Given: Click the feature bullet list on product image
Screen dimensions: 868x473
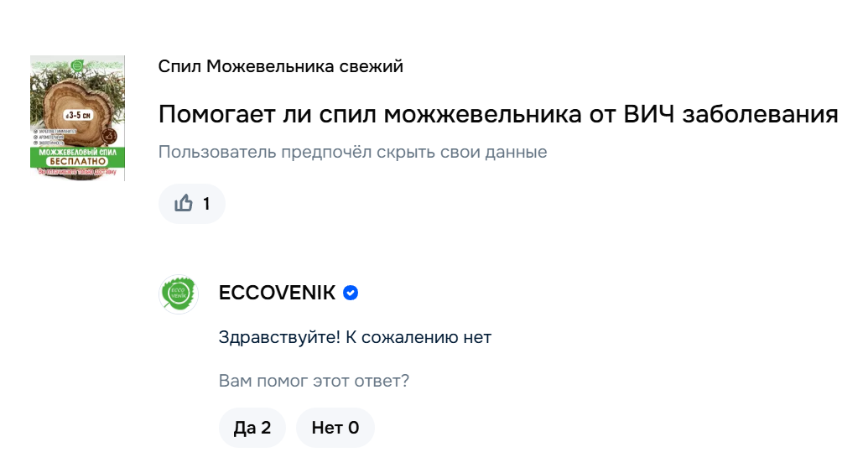Looking at the screenshot, I should [x=50, y=138].
